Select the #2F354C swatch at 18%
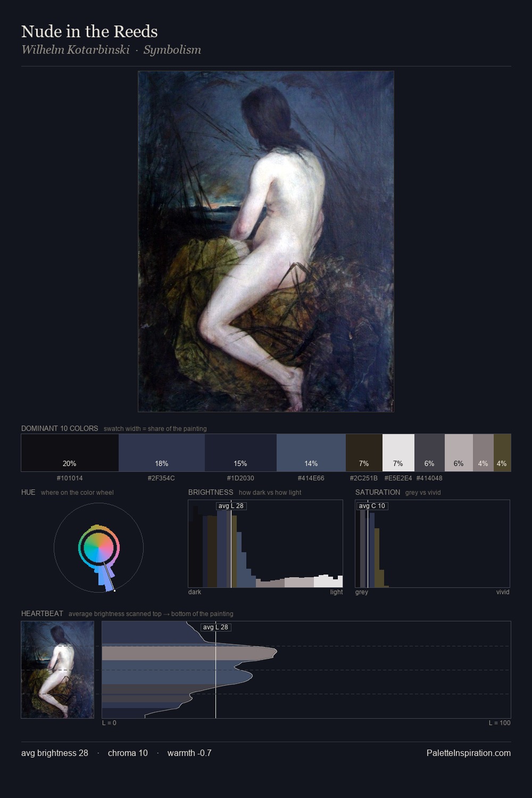 [162, 453]
